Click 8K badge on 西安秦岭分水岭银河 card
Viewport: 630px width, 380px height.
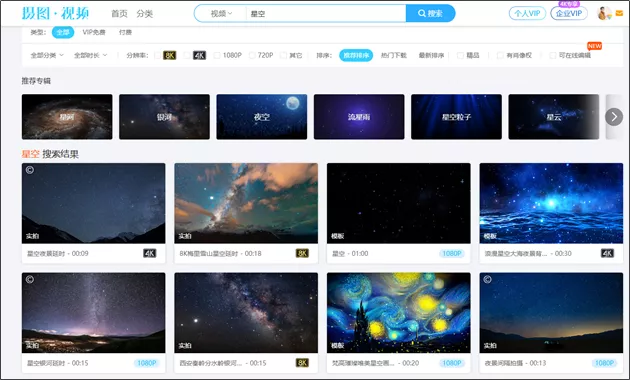click(x=302, y=363)
